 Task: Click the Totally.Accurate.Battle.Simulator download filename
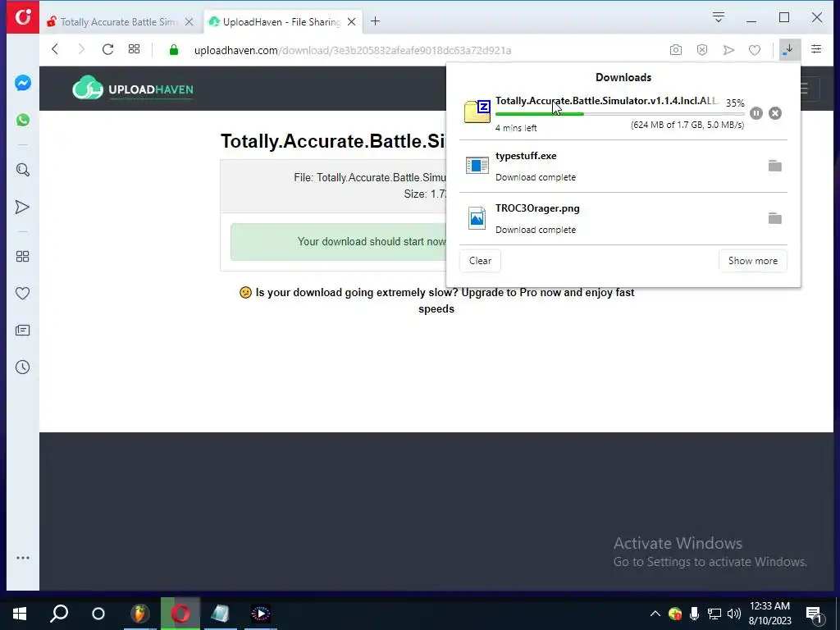(606, 101)
